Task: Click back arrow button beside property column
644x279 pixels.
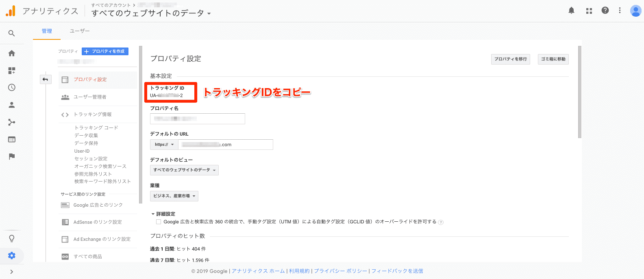Action: point(46,80)
